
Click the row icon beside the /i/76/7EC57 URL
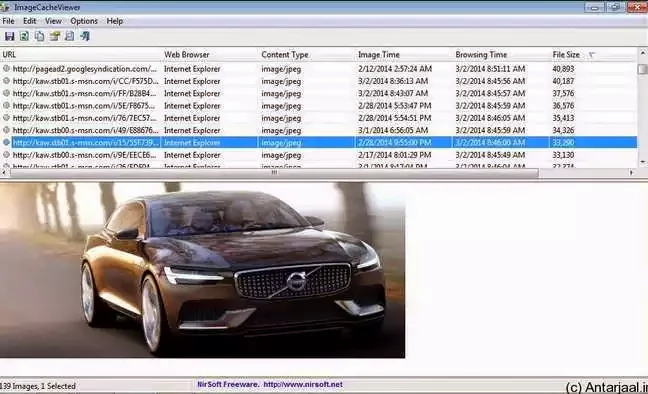(6, 118)
